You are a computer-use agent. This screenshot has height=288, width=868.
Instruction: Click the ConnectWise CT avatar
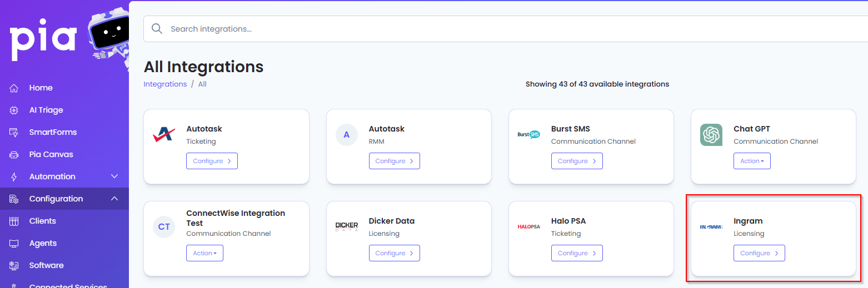[164, 227]
